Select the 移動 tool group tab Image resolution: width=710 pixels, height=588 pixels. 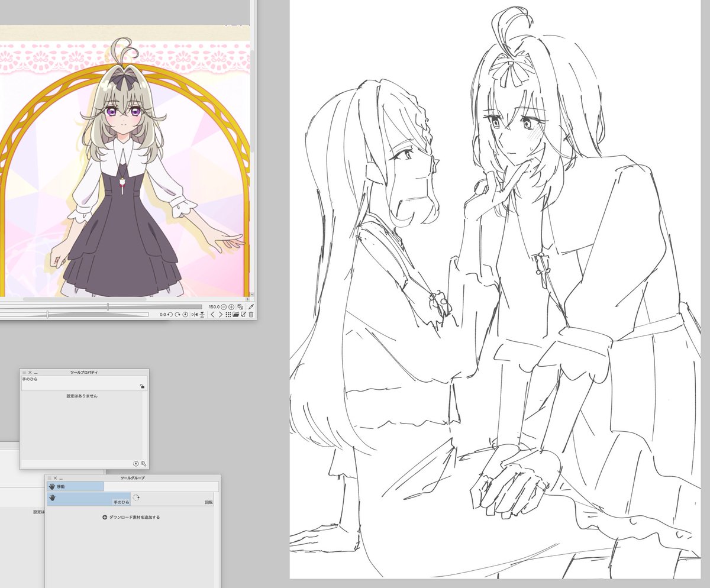click(76, 486)
